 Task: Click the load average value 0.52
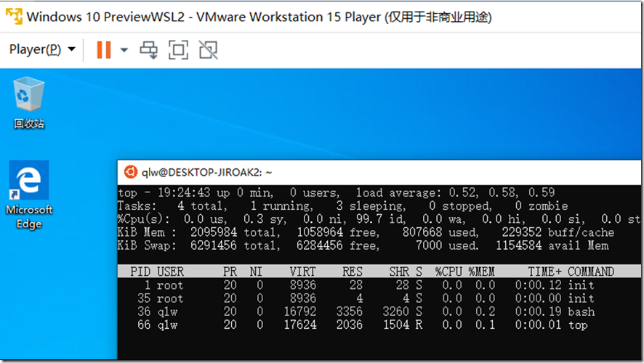[x=463, y=192]
